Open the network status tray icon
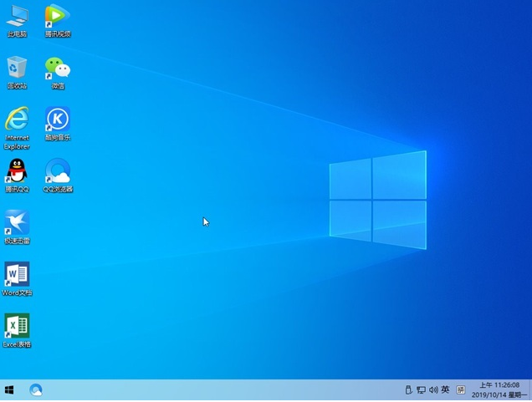The width and height of the screenshot is (532, 402). pyautogui.click(x=421, y=390)
